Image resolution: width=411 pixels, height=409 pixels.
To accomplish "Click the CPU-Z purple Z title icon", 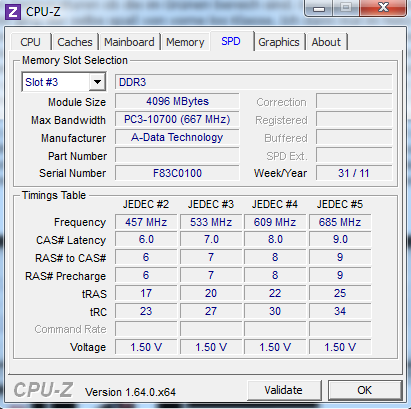I will 13,12.
